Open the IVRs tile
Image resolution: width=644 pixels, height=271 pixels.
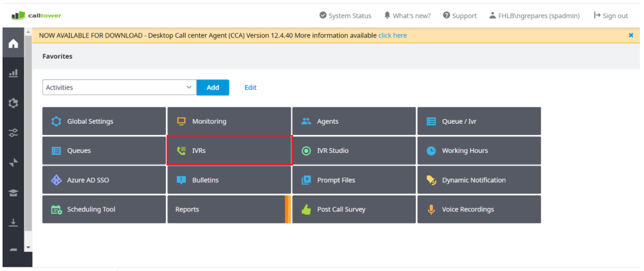[229, 150]
